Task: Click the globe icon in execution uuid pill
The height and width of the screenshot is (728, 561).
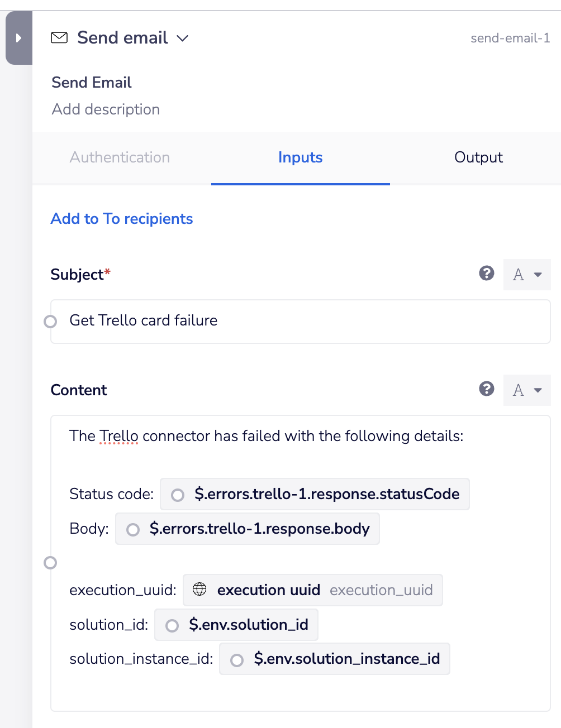Action: click(199, 590)
